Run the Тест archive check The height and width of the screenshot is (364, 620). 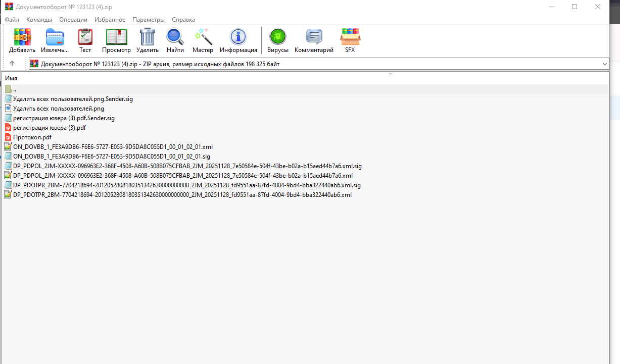click(x=85, y=37)
